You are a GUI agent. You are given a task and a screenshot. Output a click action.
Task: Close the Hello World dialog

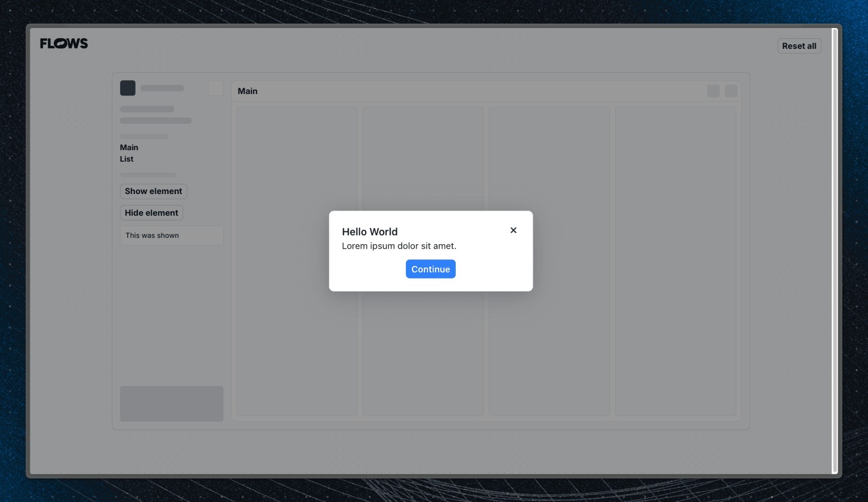pos(513,230)
